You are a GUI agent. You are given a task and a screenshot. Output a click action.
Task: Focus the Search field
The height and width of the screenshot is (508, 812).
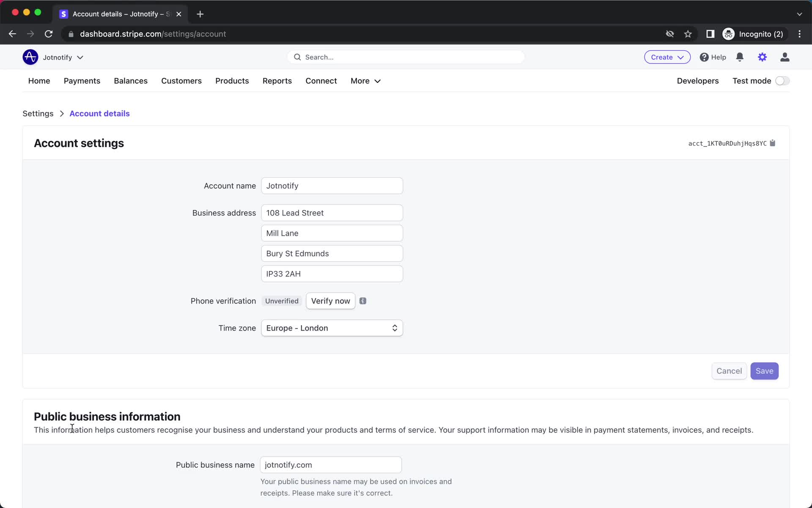(x=406, y=57)
